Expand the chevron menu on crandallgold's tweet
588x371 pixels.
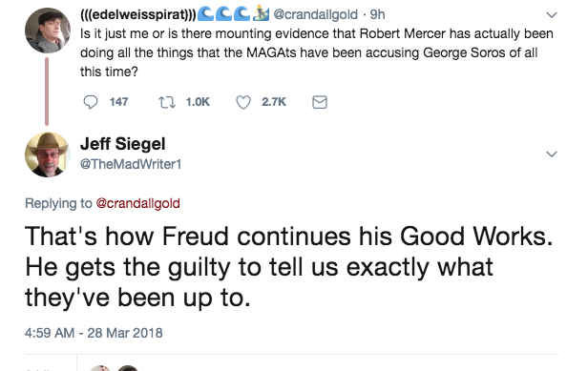tap(552, 15)
